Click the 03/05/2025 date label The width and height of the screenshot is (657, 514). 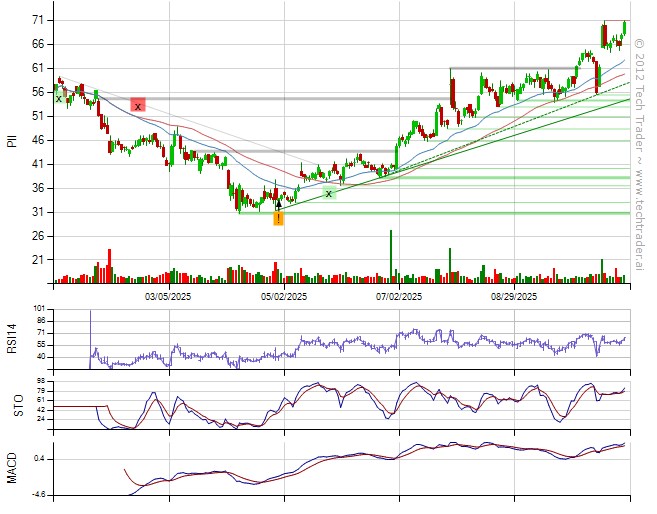click(x=168, y=296)
